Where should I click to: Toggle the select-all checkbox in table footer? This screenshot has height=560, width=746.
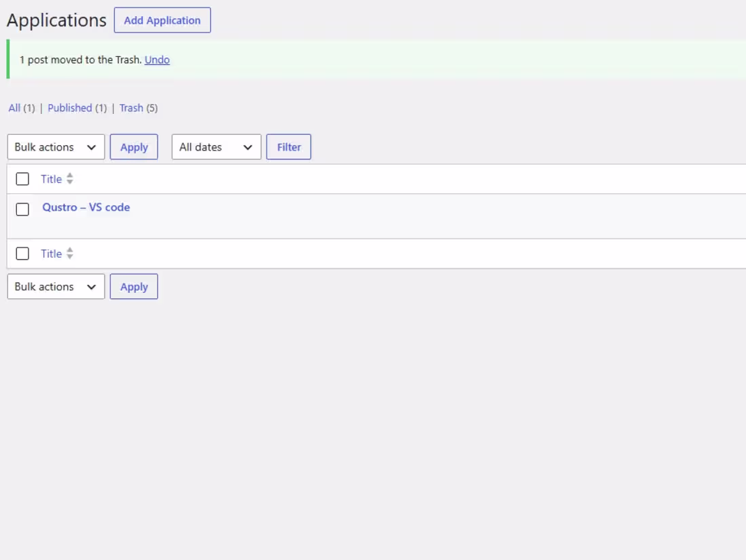pos(22,254)
